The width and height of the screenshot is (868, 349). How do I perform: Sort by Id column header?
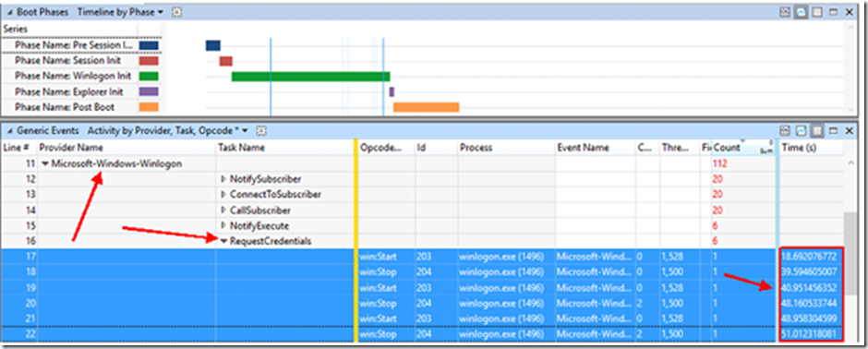tap(421, 148)
